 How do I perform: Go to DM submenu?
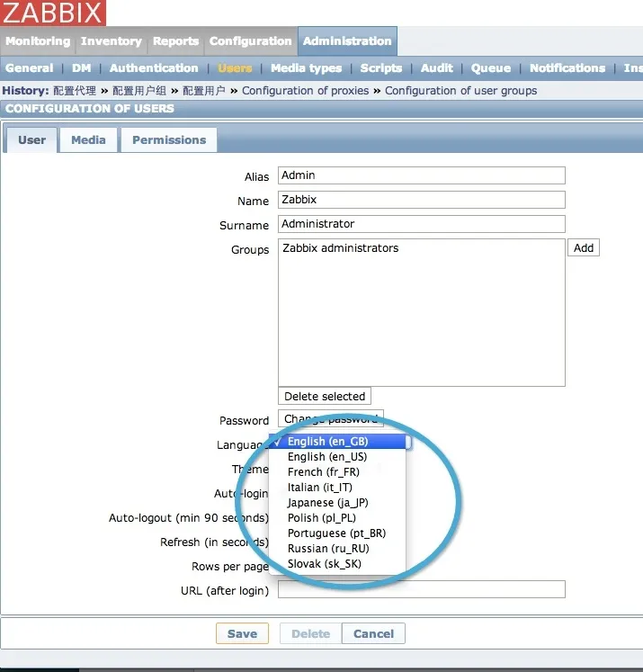[82, 68]
